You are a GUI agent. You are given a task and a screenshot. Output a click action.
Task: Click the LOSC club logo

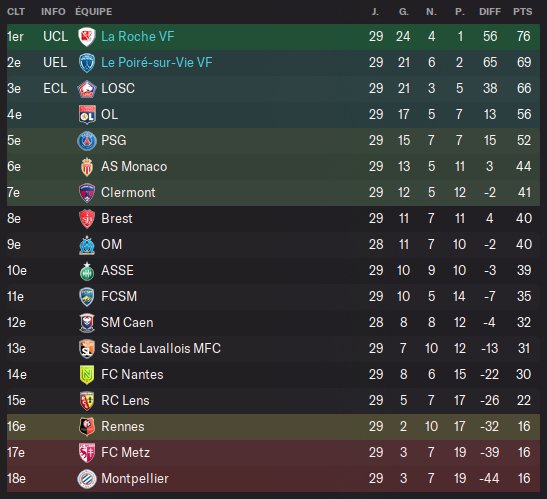coord(87,89)
